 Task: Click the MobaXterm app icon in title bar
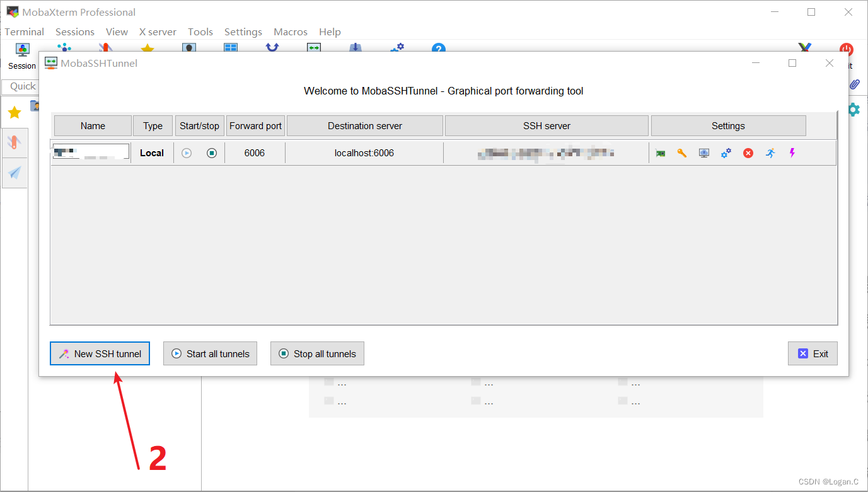point(13,12)
